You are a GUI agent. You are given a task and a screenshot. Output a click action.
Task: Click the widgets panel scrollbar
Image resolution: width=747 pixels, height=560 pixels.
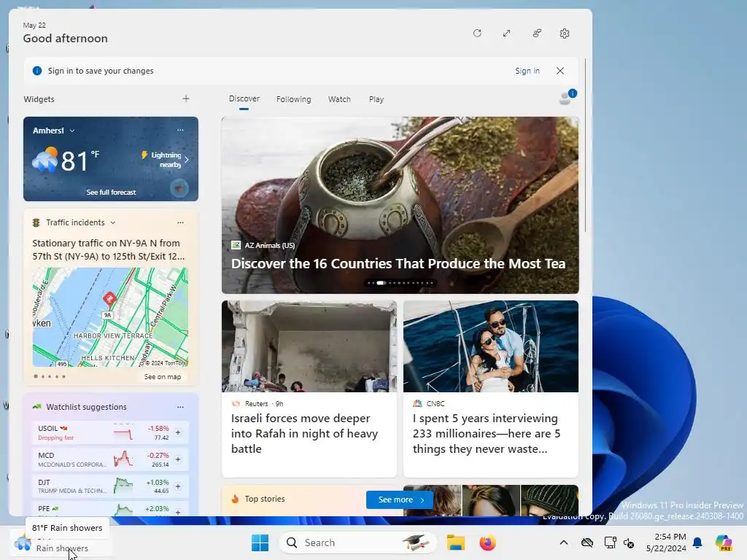pos(585,145)
